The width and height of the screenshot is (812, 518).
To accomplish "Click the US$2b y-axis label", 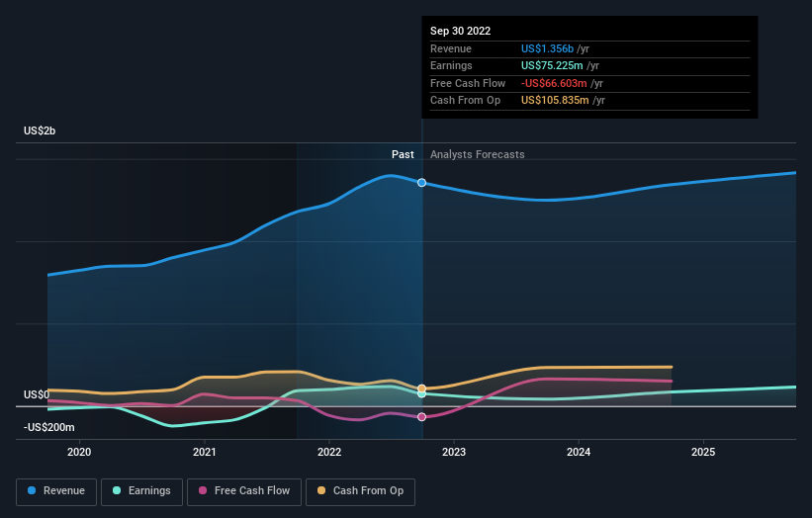I will pyautogui.click(x=40, y=130).
